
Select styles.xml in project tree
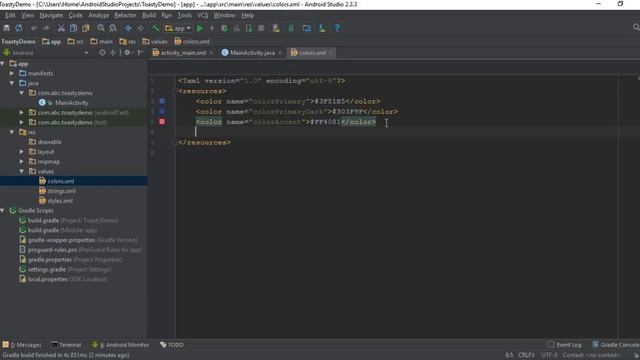coord(60,201)
